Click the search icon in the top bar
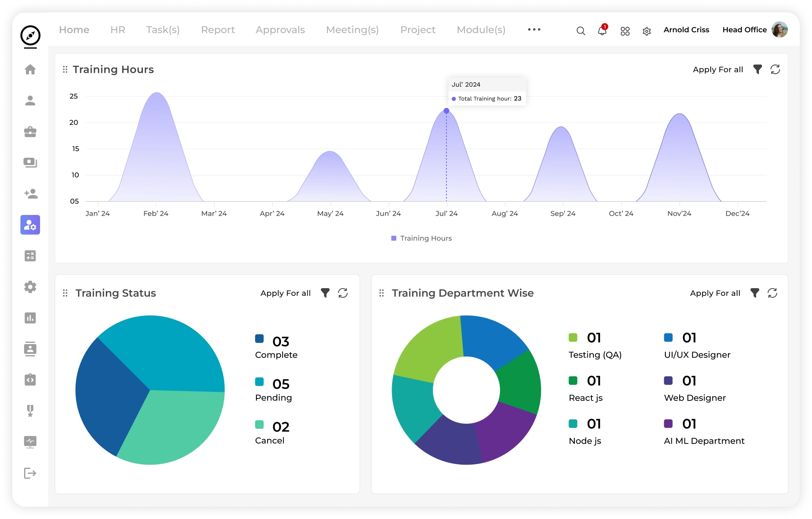 click(580, 31)
